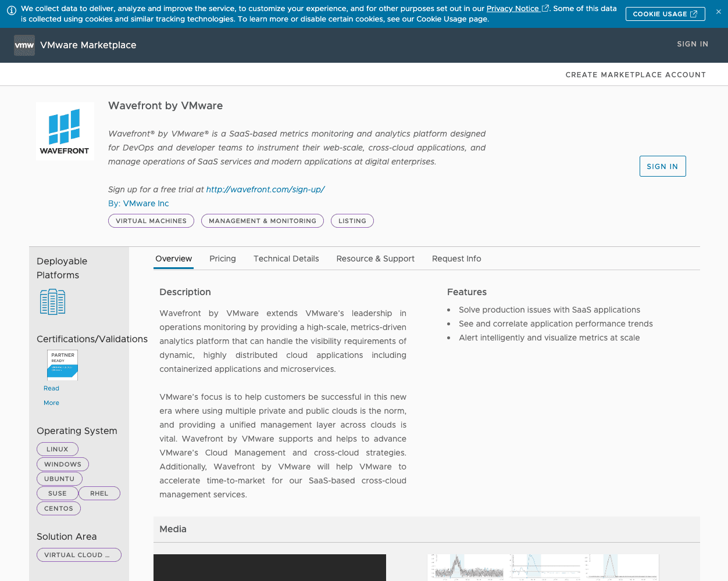The width and height of the screenshot is (728, 581).
Task: Click the VMware logo icon in header
Action: (x=24, y=45)
